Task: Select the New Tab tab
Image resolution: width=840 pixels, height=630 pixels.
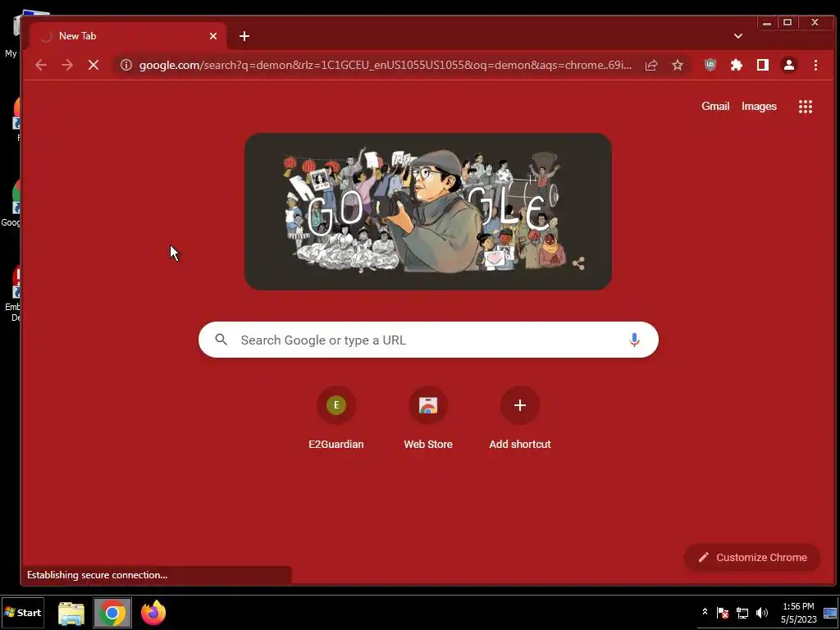Action: pyautogui.click(x=129, y=36)
